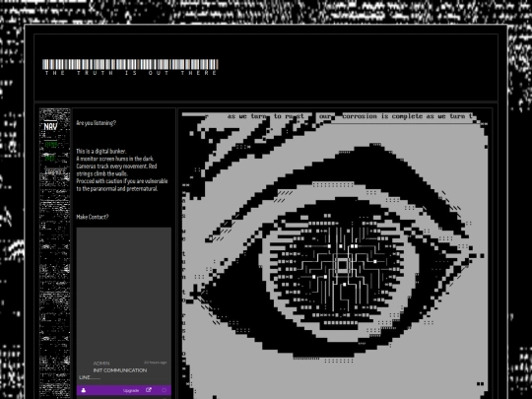Viewport: 532px width, 399px height.
Task: Click the circle icon in chatbox bar
Action: 165,390
